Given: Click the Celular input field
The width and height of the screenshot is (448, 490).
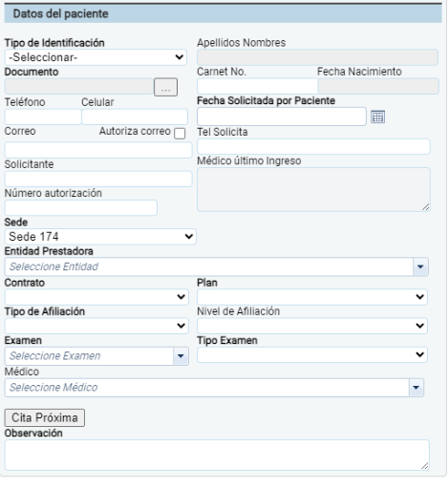Looking at the screenshot, I should [135, 117].
